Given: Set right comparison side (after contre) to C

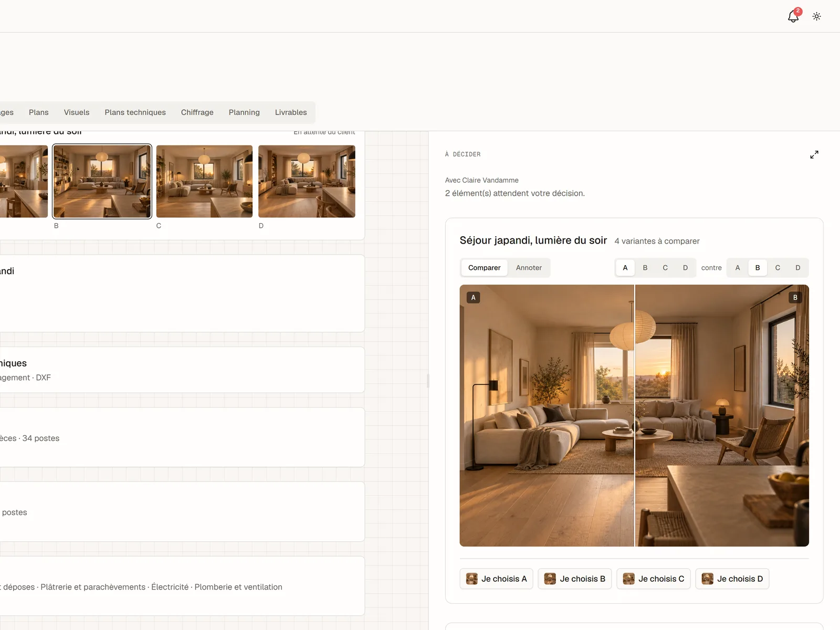Looking at the screenshot, I should click(778, 268).
